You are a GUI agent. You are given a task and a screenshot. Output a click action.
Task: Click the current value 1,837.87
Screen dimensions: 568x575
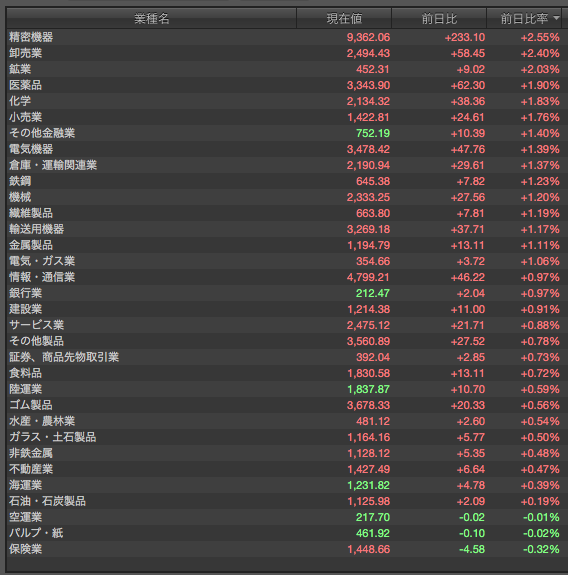(x=369, y=389)
